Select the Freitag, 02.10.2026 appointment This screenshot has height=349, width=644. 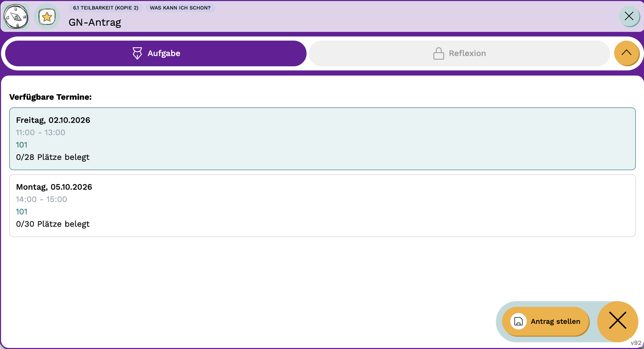coord(323,139)
